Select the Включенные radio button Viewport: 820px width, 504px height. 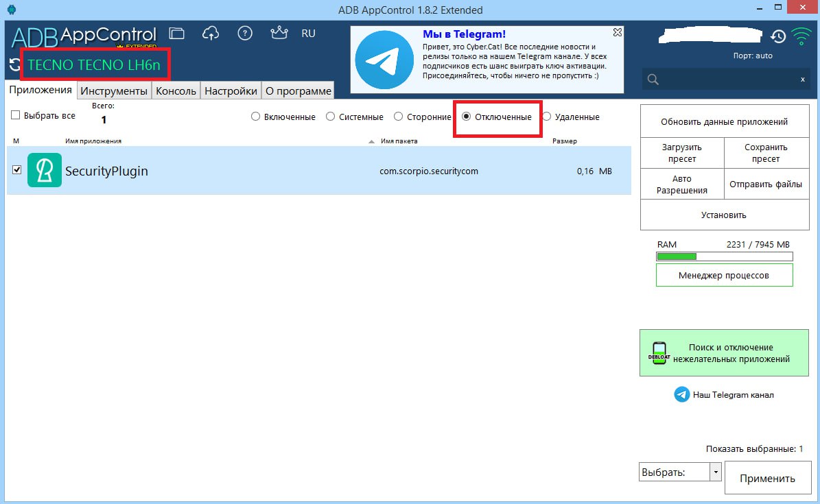click(255, 117)
